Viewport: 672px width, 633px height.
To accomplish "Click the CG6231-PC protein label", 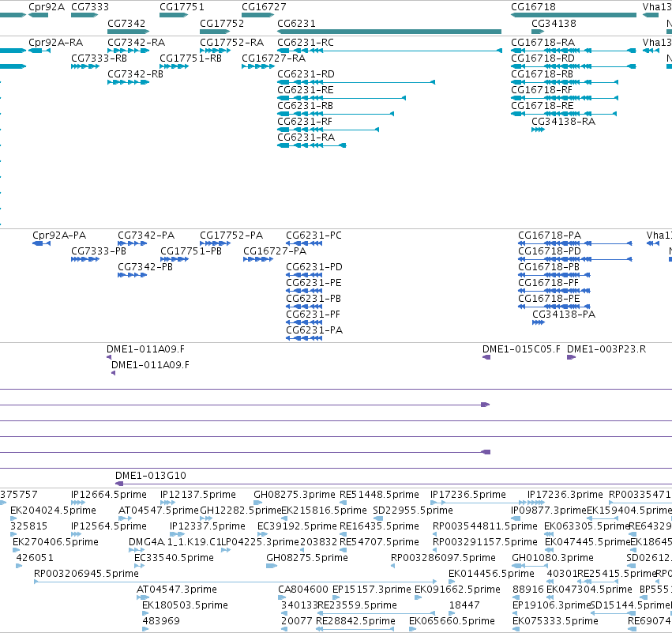I will [313, 235].
